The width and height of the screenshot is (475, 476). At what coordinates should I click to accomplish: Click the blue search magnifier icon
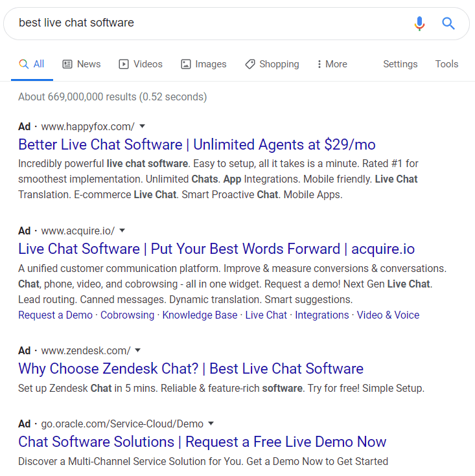point(448,24)
